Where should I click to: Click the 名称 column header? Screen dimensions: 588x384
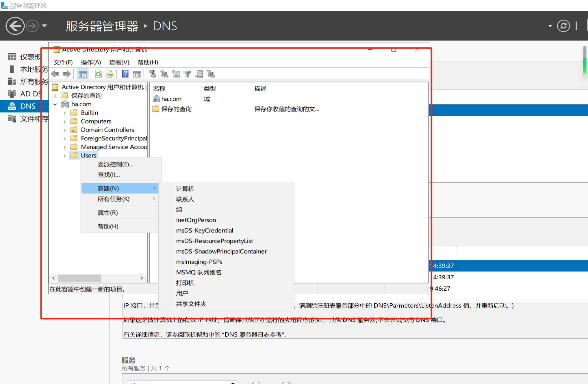pos(175,88)
